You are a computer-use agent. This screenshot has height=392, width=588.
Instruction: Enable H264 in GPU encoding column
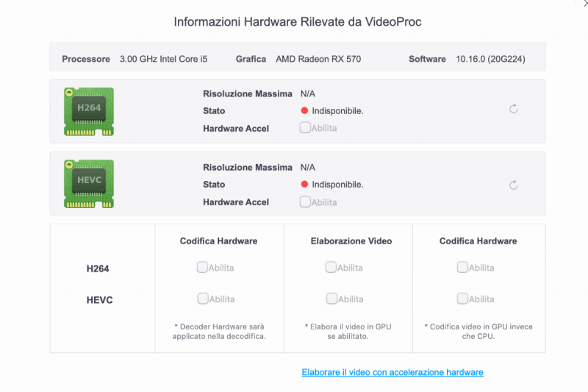[x=462, y=267]
